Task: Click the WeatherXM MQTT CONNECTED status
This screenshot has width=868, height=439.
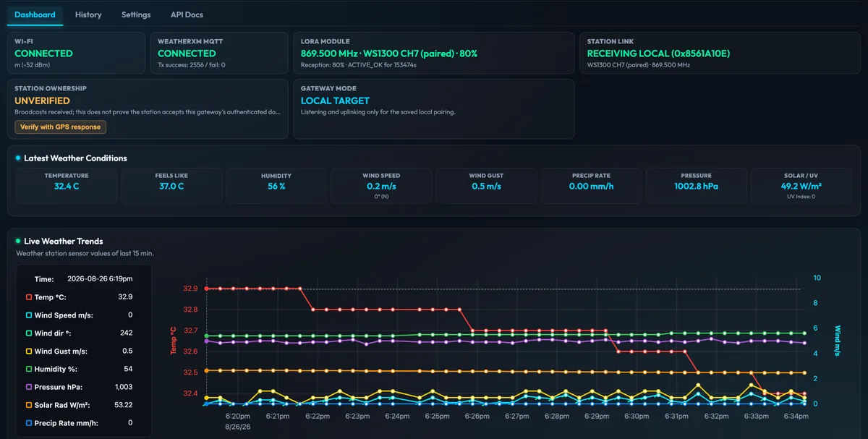Action: [187, 54]
